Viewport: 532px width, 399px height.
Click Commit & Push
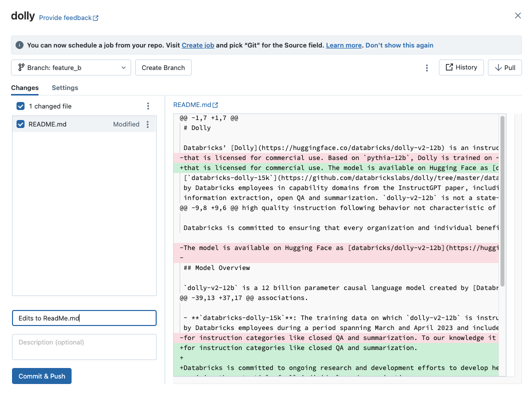tap(42, 376)
